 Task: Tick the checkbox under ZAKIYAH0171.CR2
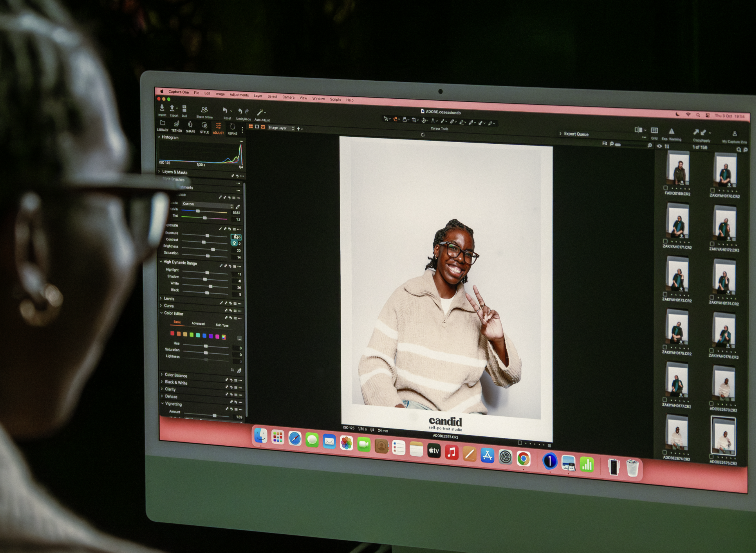pos(665,241)
